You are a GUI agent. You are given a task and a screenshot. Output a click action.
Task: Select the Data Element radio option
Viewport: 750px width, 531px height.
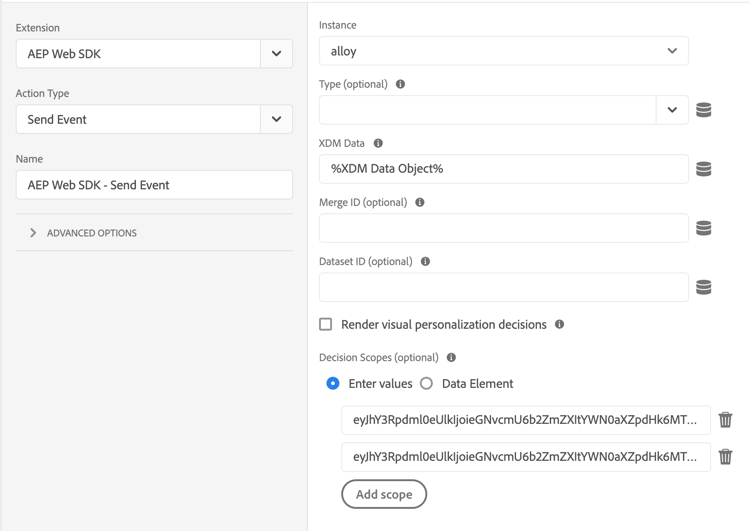click(427, 383)
